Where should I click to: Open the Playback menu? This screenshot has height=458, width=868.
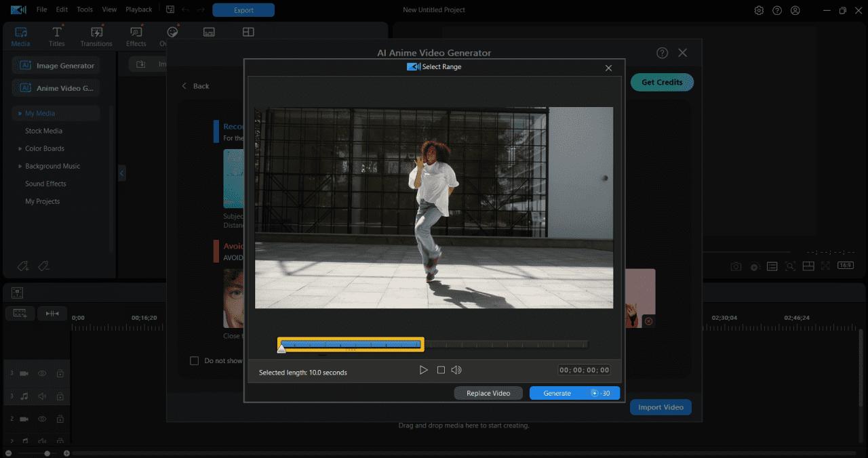pos(138,9)
